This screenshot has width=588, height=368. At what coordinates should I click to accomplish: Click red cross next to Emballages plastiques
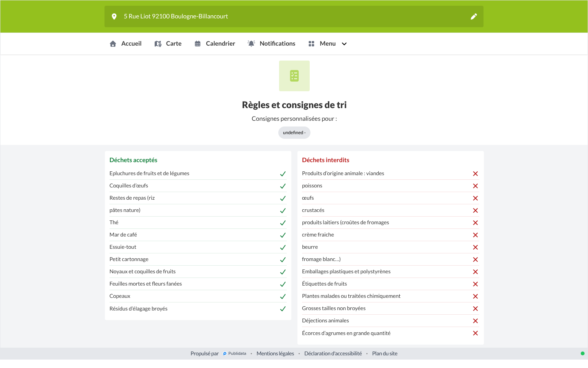[x=475, y=272]
